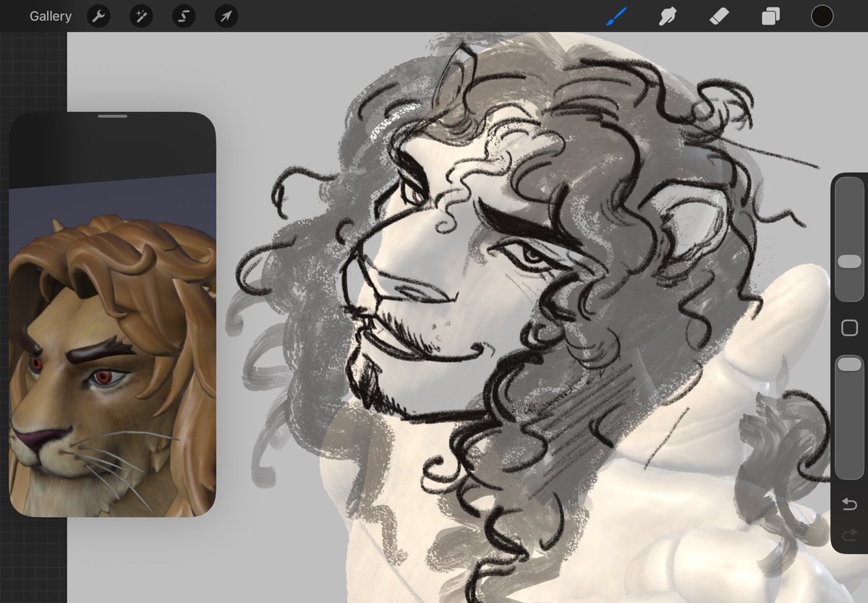Open the Layers panel

(769, 15)
